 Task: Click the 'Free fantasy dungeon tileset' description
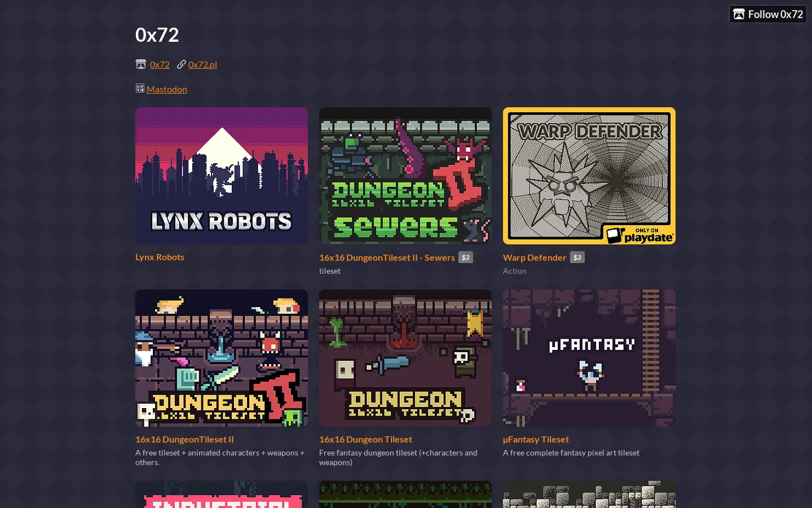click(398, 457)
